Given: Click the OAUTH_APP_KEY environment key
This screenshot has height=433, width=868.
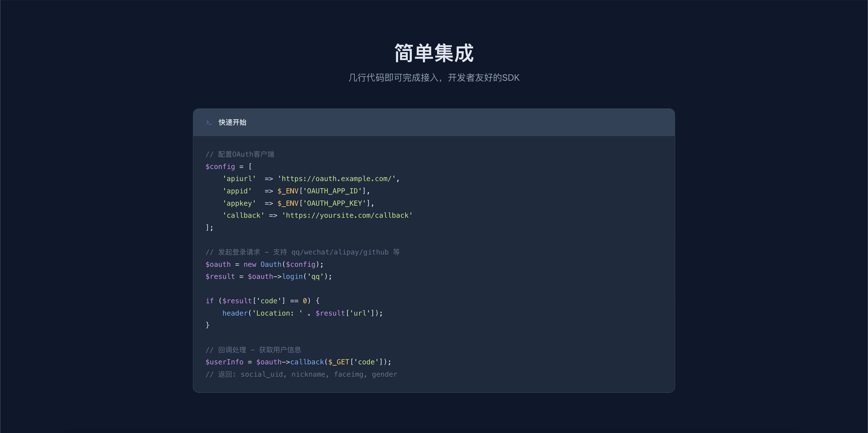Looking at the screenshot, I should tap(335, 203).
